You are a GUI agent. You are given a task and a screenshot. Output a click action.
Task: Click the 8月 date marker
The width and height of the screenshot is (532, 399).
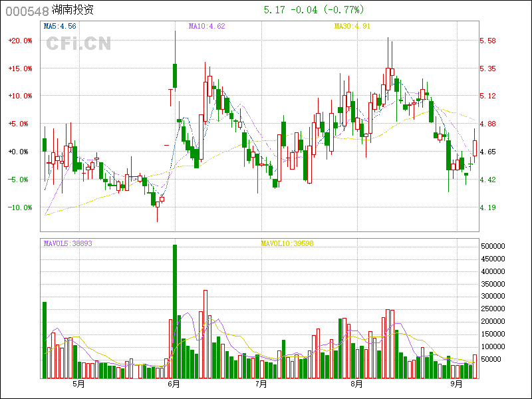pos(356,384)
